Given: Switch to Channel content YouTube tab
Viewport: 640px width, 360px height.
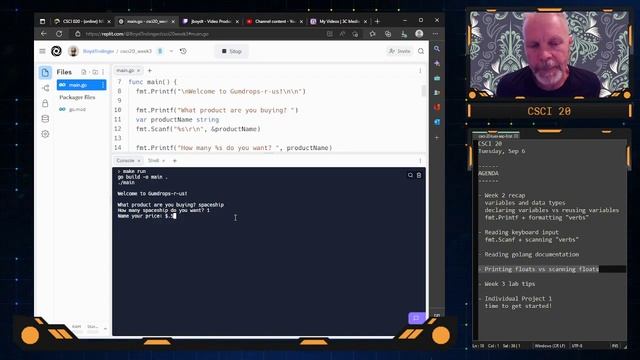Looking at the screenshot, I should click(275, 21).
